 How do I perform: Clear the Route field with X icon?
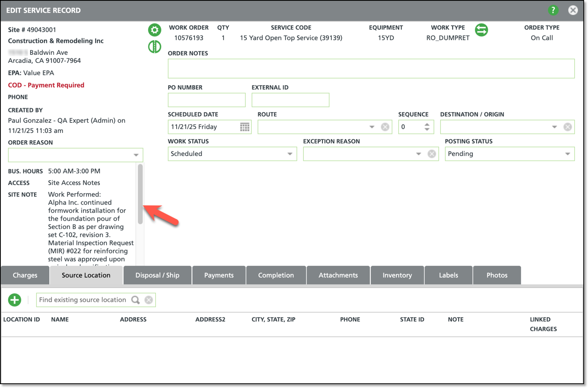coord(385,127)
